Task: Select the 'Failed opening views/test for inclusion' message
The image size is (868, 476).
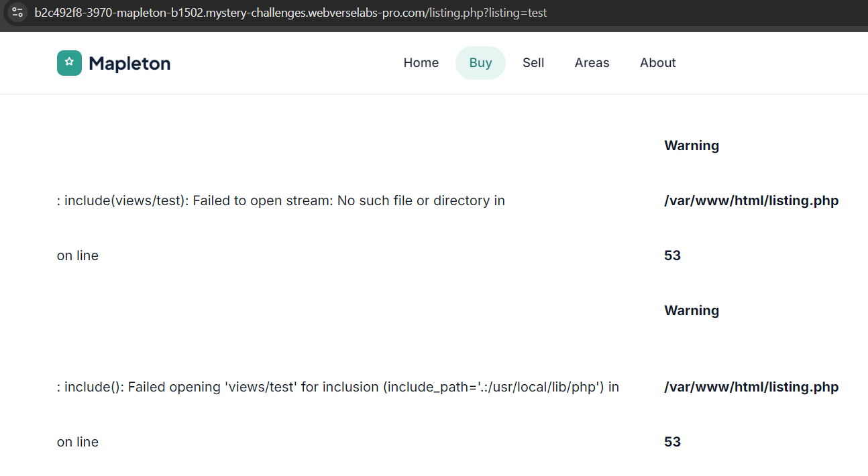Action: tap(338, 387)
